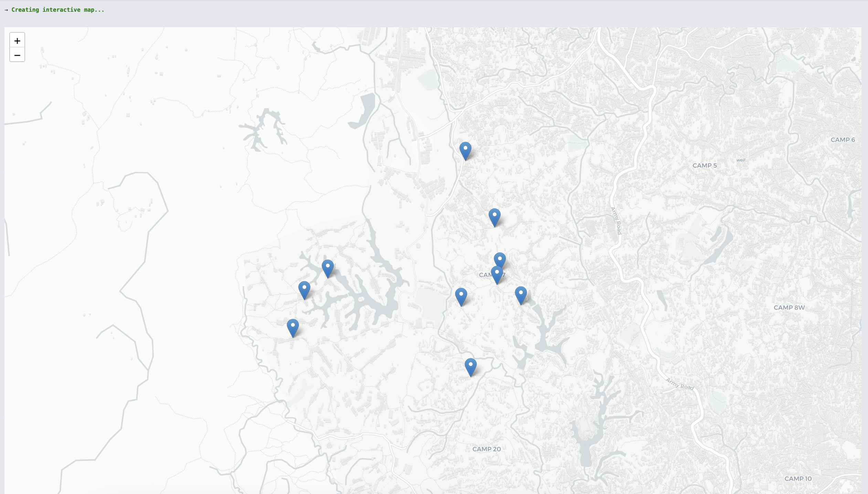Click the zoom out minus button
The height and width of the screenshot is (494, 868).
click(x=17, y=55)
